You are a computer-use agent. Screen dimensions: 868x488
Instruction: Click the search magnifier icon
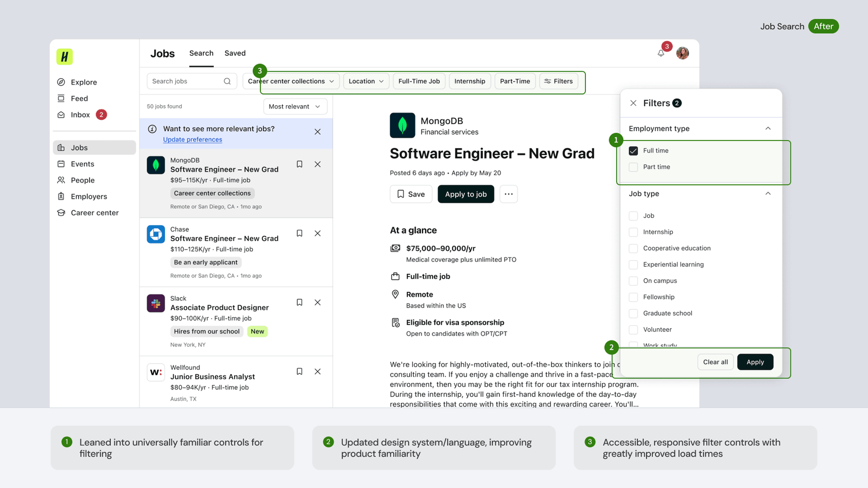[x=227, y=81]
